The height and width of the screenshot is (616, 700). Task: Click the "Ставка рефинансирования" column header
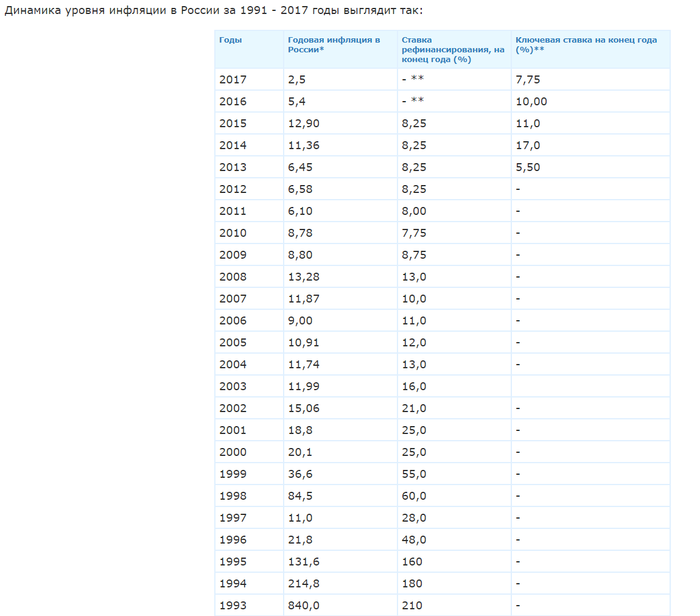tap(452, 49)
